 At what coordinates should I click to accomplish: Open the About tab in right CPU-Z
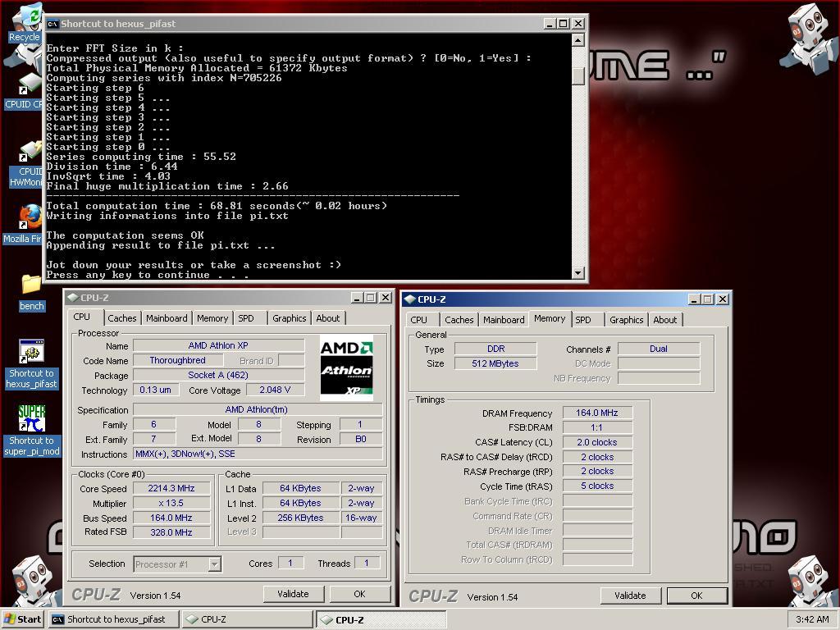664,320
